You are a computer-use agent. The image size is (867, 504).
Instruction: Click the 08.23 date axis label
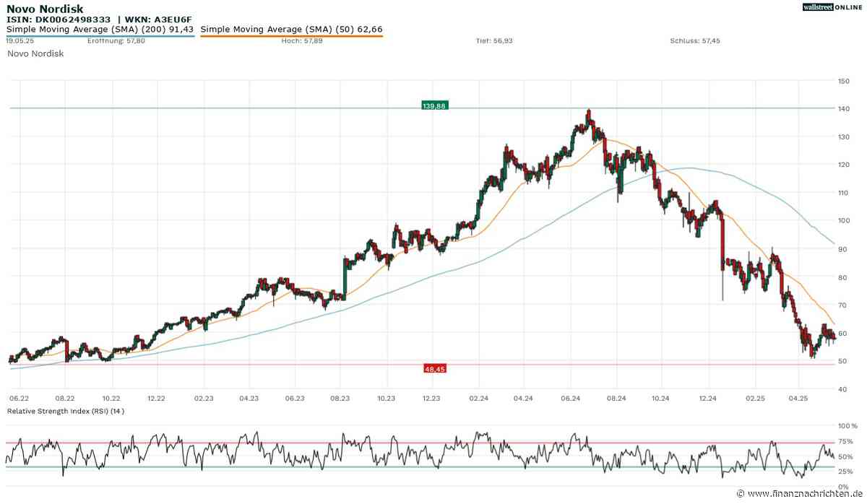point(340,398)
